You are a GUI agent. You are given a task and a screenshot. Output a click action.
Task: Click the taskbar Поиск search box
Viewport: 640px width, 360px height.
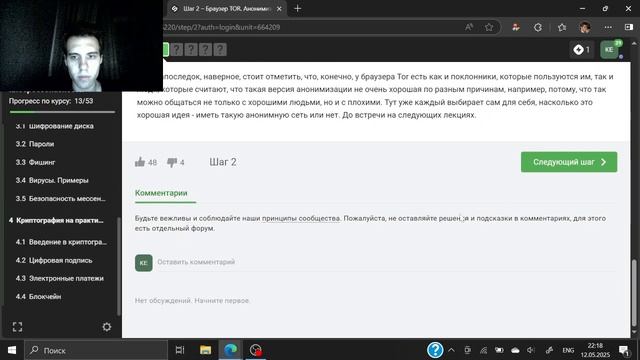[x=97, y=350]
